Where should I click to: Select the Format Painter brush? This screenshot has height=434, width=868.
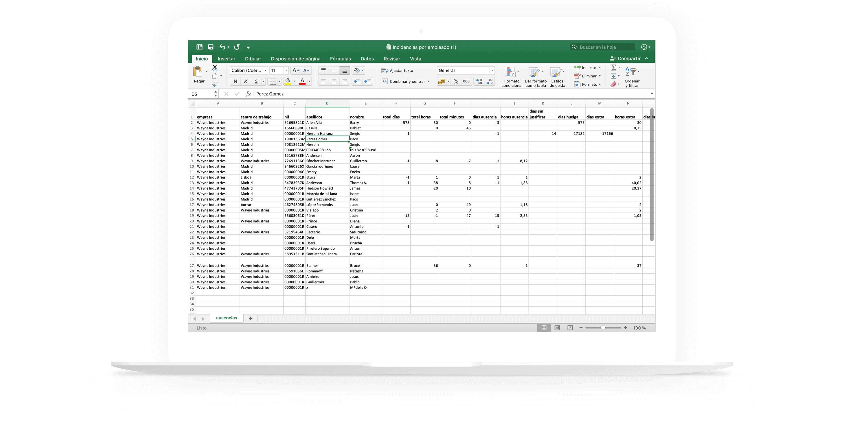[x=215, y=84]
